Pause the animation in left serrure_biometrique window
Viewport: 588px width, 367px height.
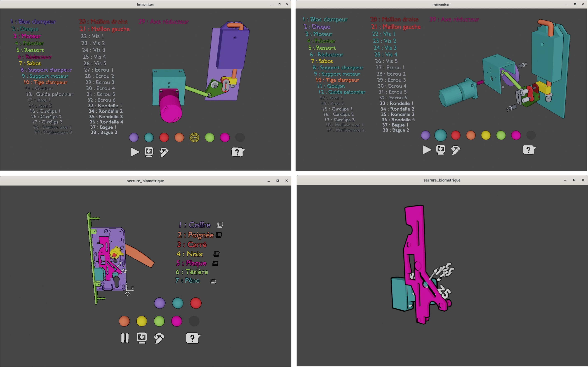point(125,338)
